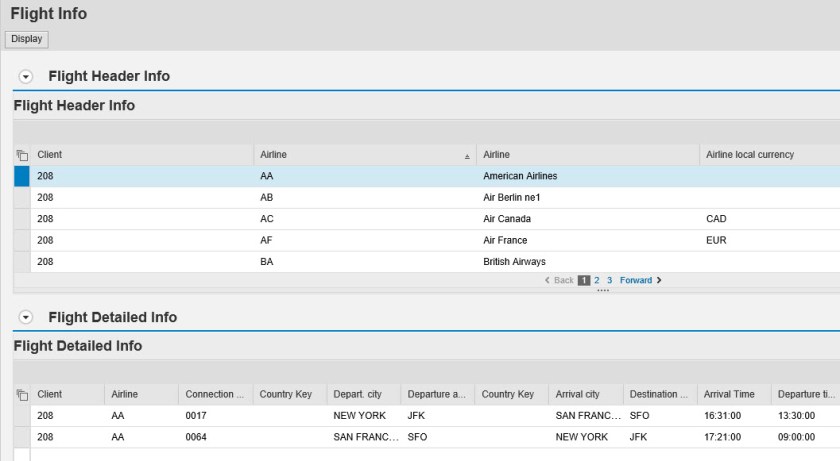
Task: Click the table resize dots handle
Action: (603, 290)
